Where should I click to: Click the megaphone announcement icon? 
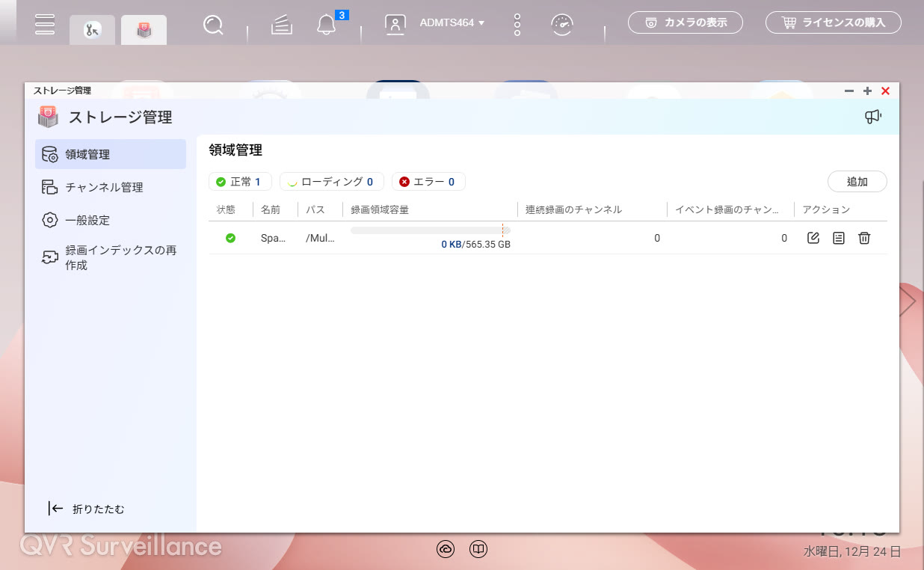point(872,117)
